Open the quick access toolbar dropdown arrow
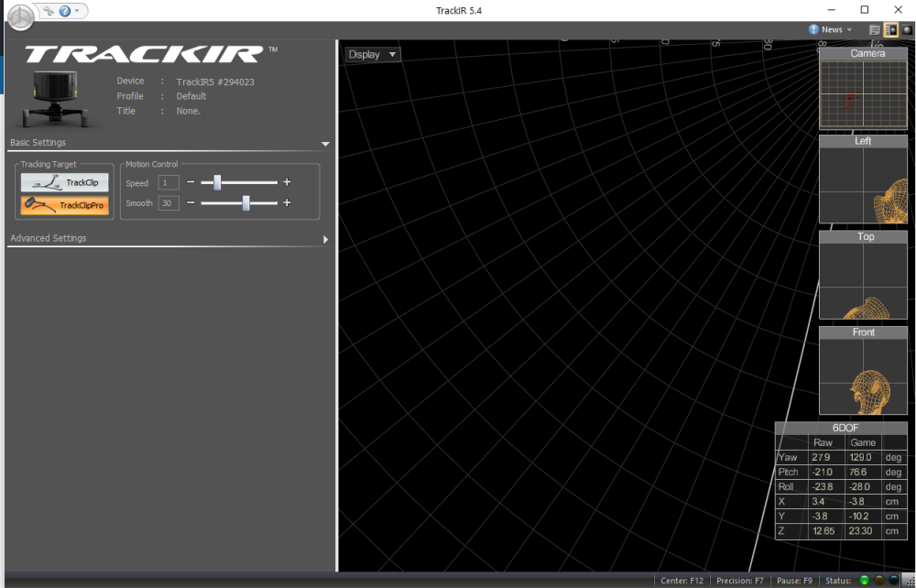The image size is (916, 588). 79,11
